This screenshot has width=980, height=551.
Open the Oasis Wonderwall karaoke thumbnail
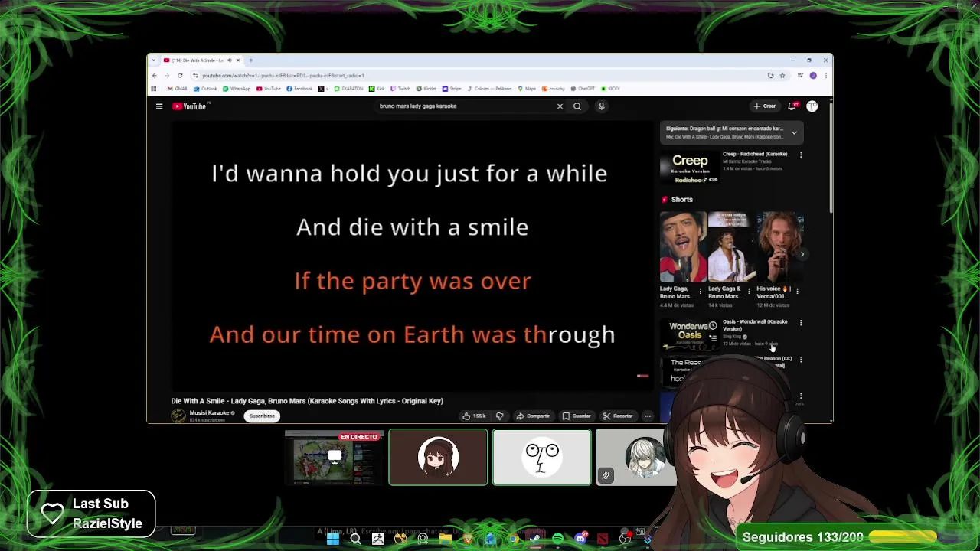690,335
